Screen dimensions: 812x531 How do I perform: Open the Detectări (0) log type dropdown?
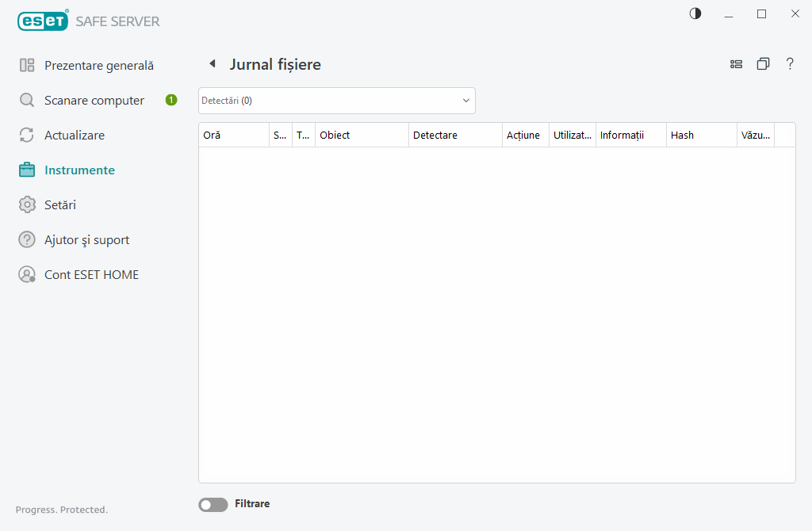pyautogui.click(x=336, y=101)
